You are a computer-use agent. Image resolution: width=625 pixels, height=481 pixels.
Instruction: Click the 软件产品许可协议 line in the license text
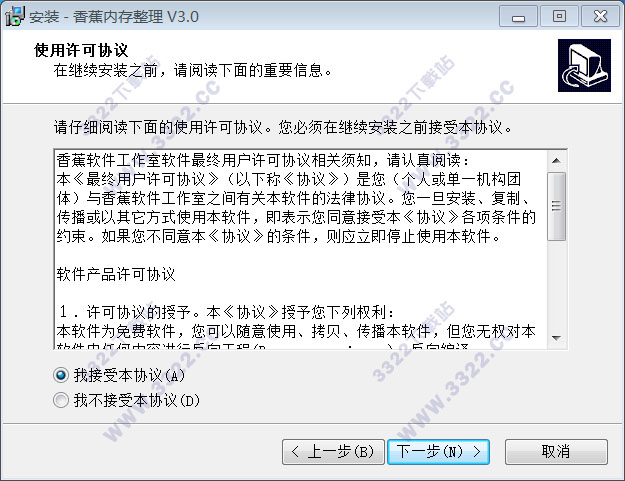(116, 274)
